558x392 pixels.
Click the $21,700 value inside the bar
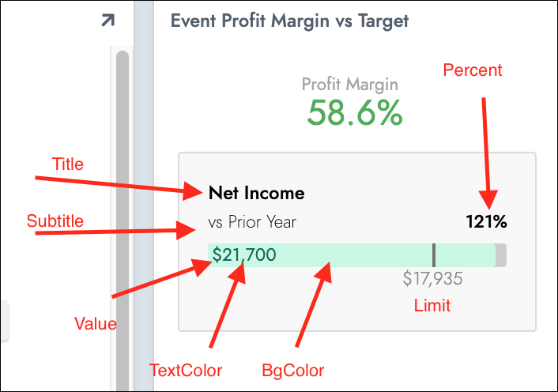tap(244, 254)
